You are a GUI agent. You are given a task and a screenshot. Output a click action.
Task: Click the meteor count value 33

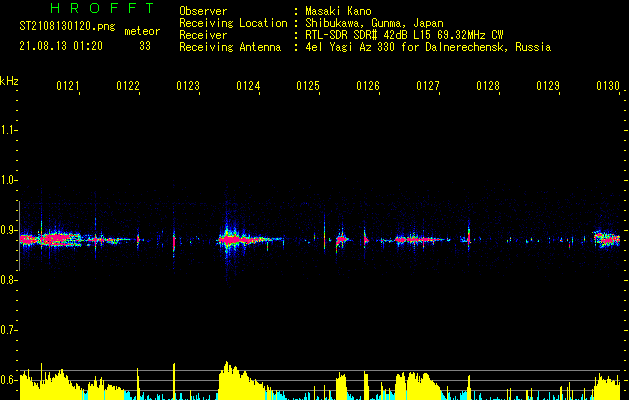click(x=145, y=46)
